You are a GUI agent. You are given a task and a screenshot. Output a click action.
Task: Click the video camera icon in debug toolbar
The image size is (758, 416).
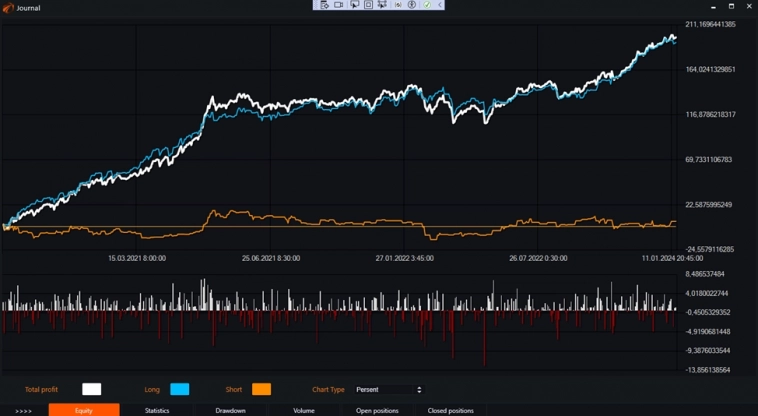click(x=339, y=5)
